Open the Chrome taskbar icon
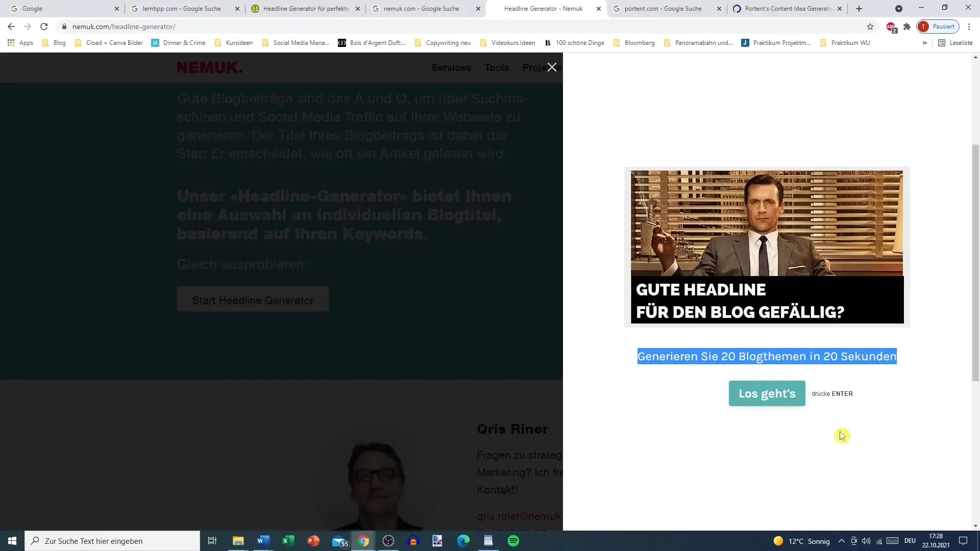Screen dimensions: 980x551 (363, 541)
